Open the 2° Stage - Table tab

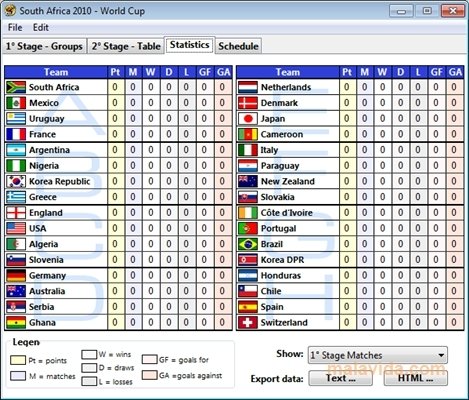click(x=126, y=46)
